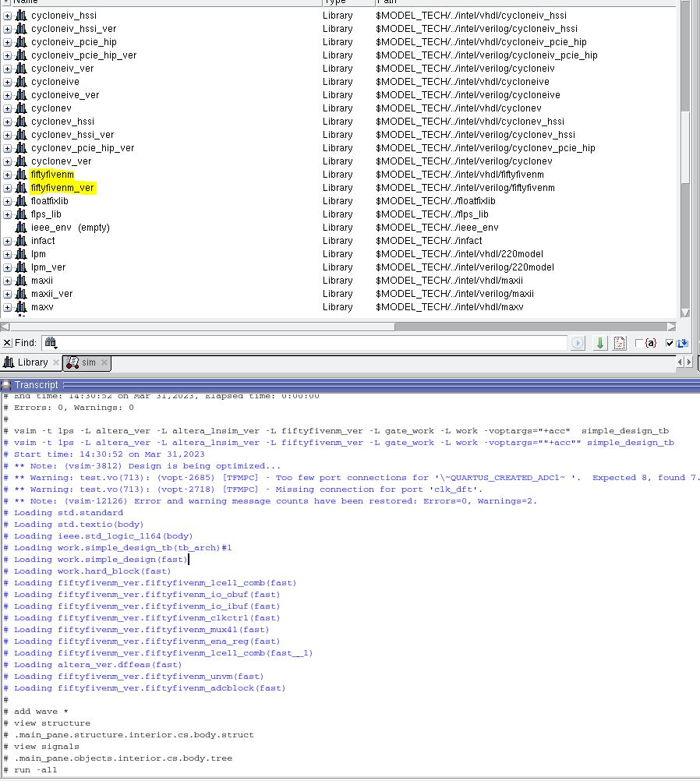Viewport: 700px width, 781px height.
Task: Select the cyclonev_hssi_ver row name
Action: click(x=72, y=135)
